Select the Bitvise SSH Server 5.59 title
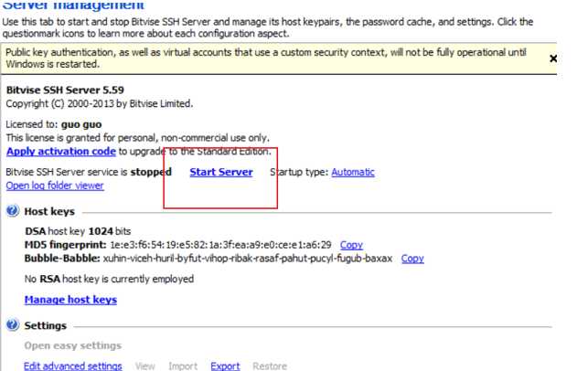Screen dimensions: 588x371 [65, 90]
